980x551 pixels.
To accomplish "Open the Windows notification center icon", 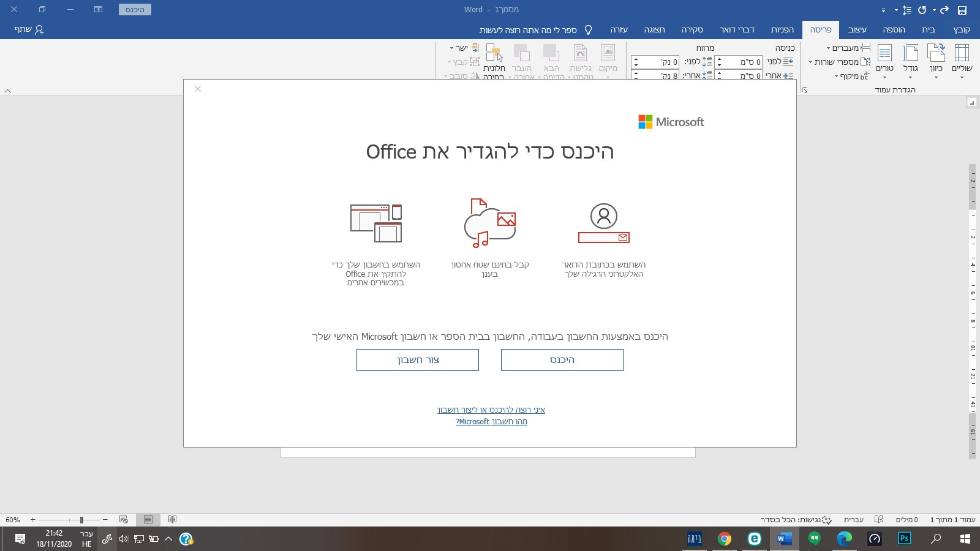I will point(20,539).
